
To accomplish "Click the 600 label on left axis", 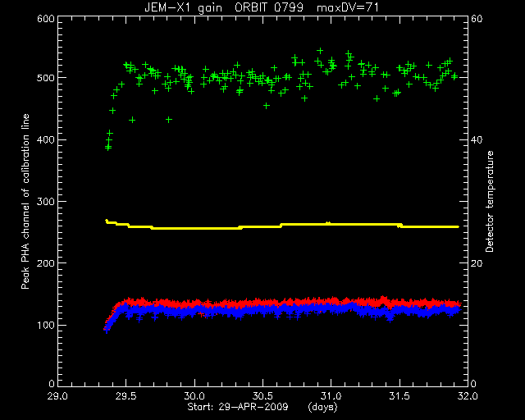I will coord(46,19).
